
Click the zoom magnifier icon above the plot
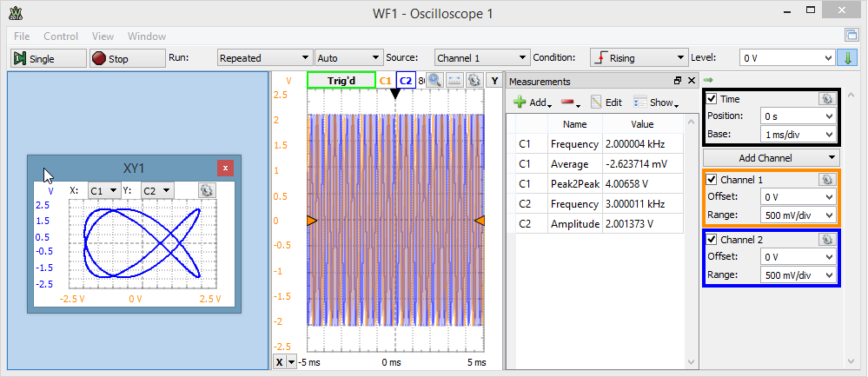coord(434,80)
